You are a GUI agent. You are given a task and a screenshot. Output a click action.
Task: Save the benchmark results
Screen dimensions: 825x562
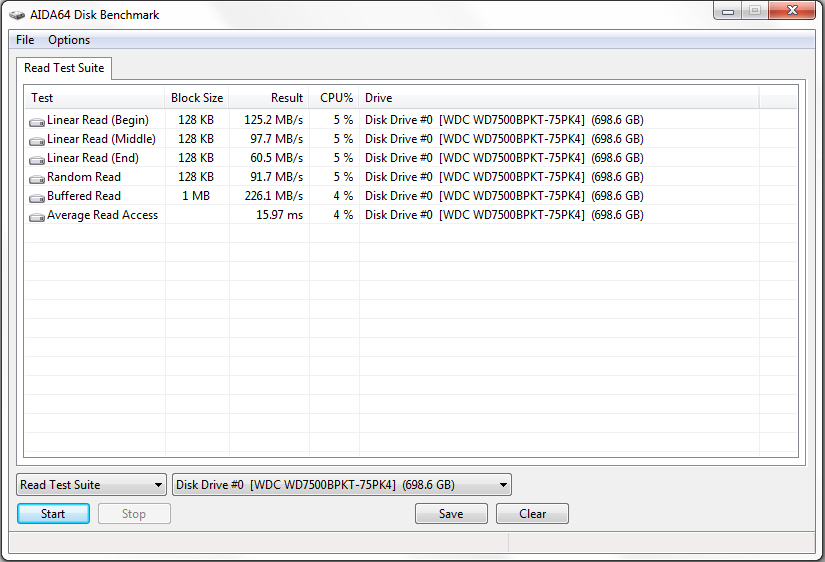451,514
